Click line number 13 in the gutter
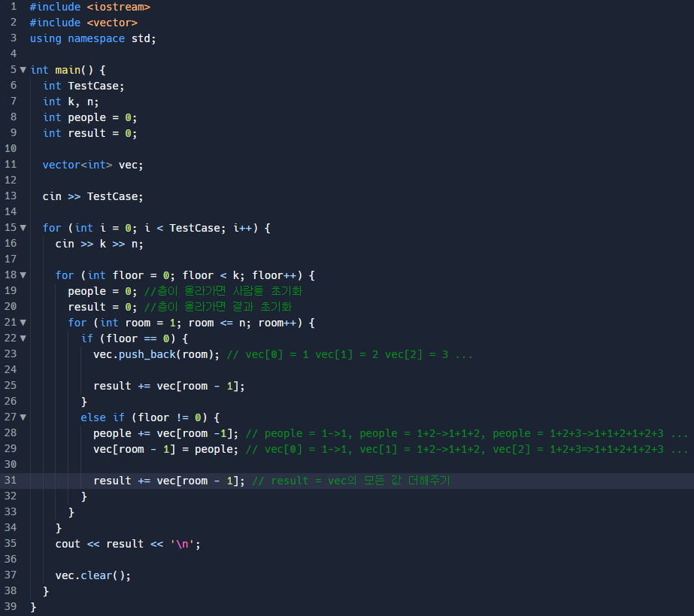Viewport: 694px width, 616px height. coord(11,196)
